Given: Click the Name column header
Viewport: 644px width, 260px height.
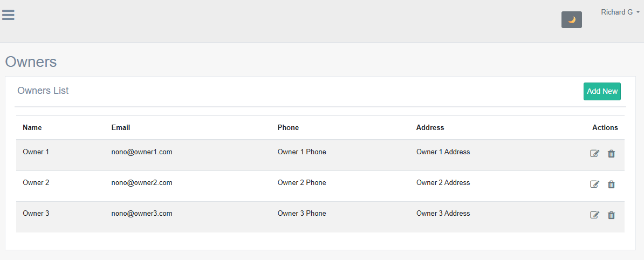Looking at the screenshot, I should (x=32, y=128).
